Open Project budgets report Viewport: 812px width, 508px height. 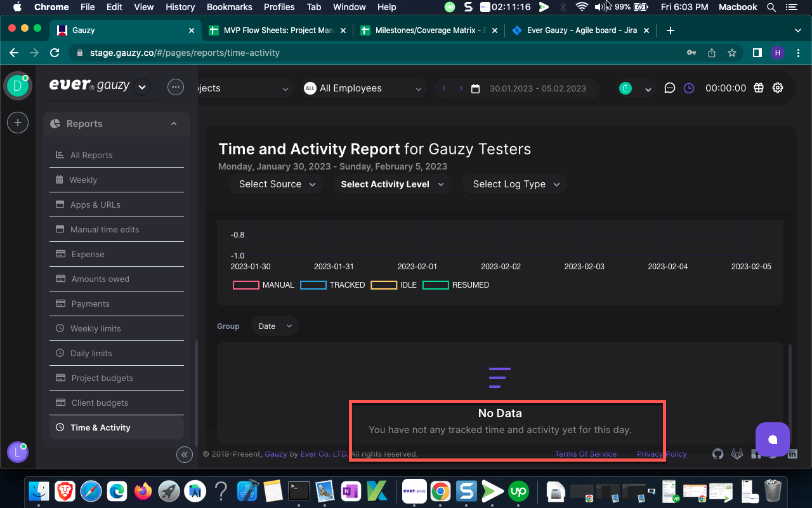(x=117, y=378)
